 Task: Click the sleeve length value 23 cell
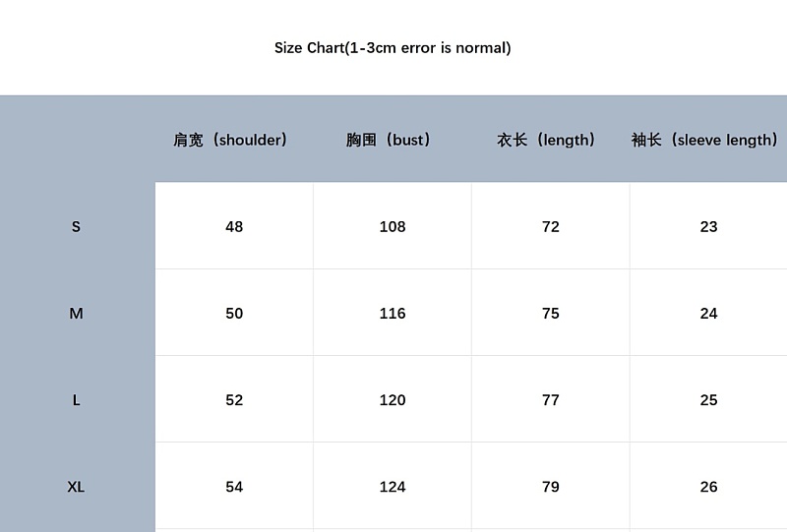coord(708,226)
